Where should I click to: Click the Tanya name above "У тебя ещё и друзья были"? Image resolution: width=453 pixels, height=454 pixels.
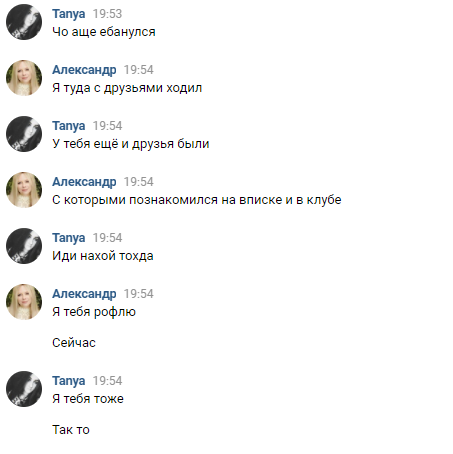click(x=69, y=126)
